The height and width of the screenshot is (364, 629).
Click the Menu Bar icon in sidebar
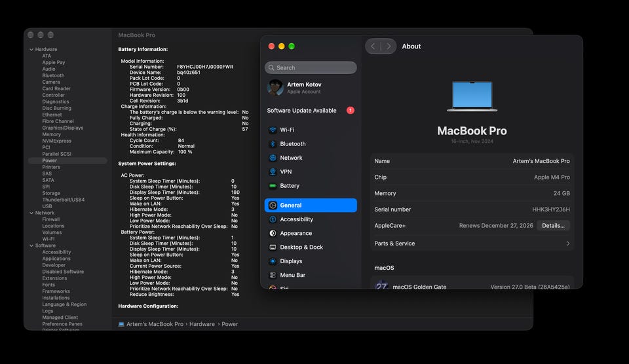[273, 275]
